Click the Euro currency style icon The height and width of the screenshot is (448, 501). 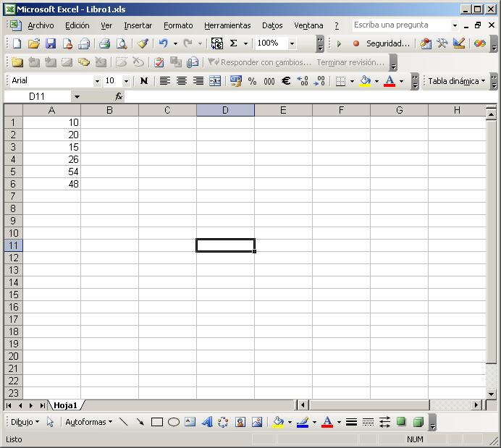coord(286,81)
